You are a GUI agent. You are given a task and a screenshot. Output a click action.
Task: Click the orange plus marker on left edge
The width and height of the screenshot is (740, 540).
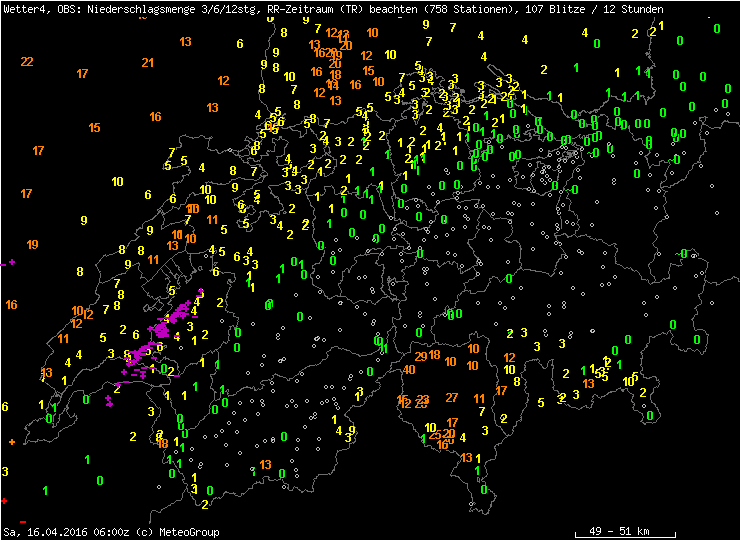click(x=12, y=441)
